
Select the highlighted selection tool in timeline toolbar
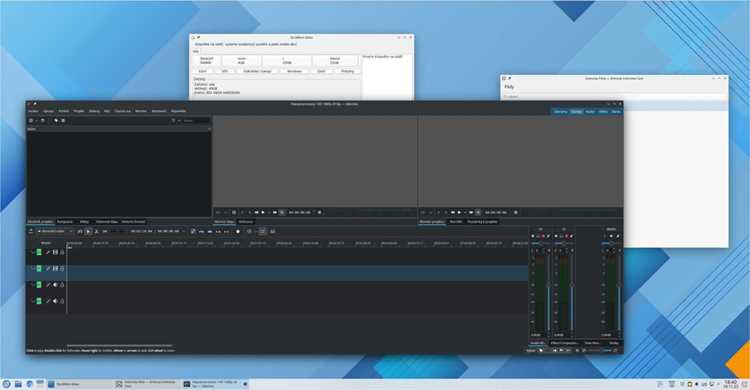88,232
